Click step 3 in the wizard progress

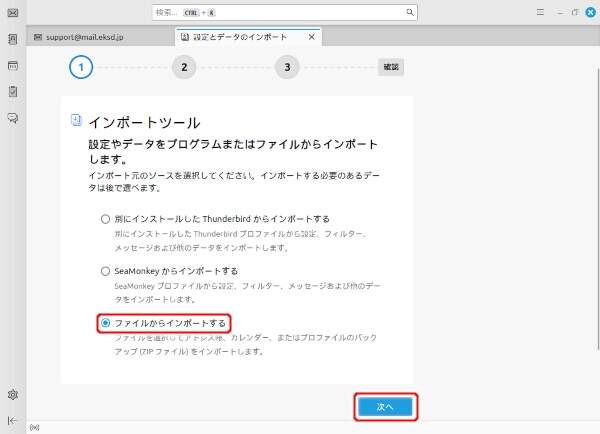tap(287, 67)
